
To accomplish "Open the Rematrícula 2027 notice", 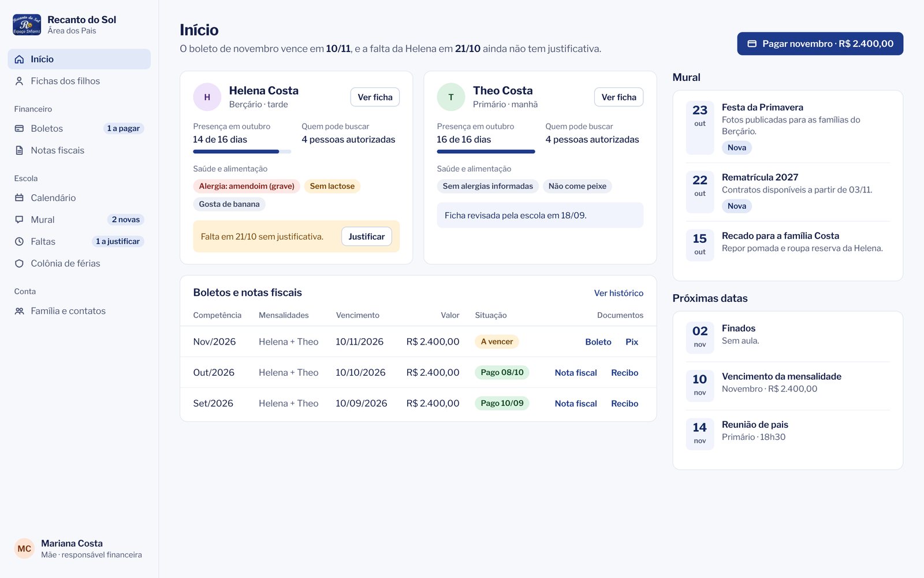I will (788, 191).
